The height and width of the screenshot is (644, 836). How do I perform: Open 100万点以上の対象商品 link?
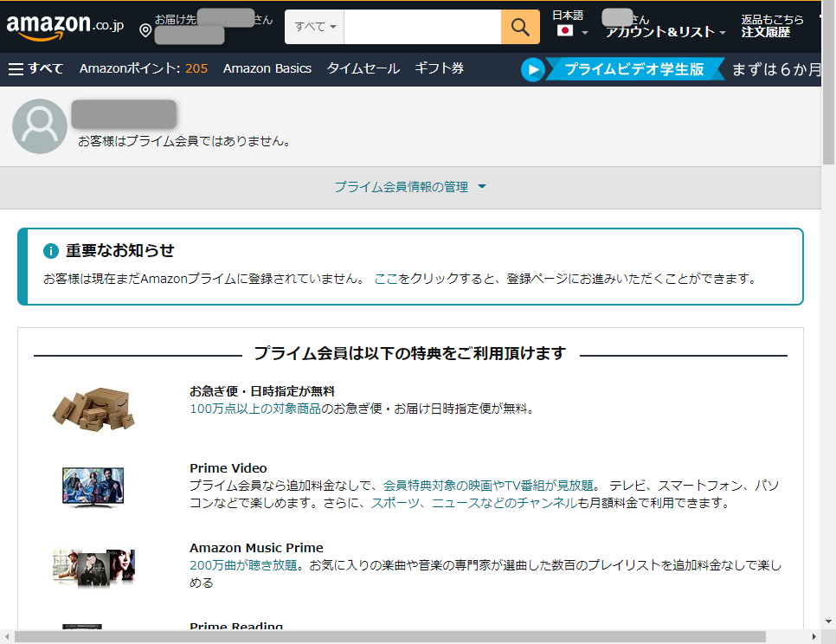(255, 409)
